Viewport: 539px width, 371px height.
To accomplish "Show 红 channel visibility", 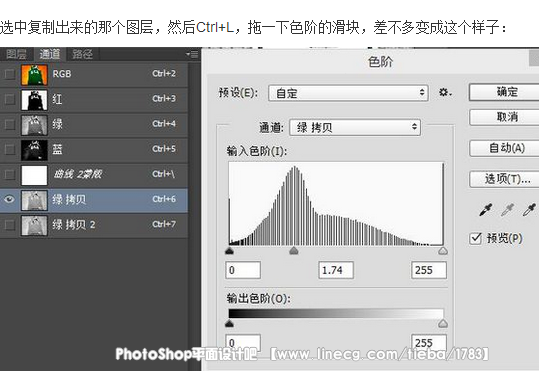I will pyautogui.click(x=9, y=99).
